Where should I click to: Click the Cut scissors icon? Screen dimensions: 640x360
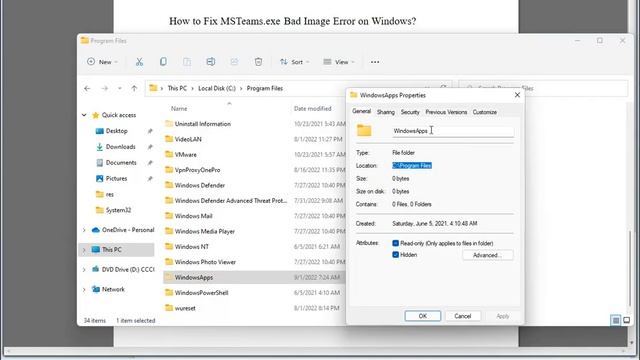point(139,62)
